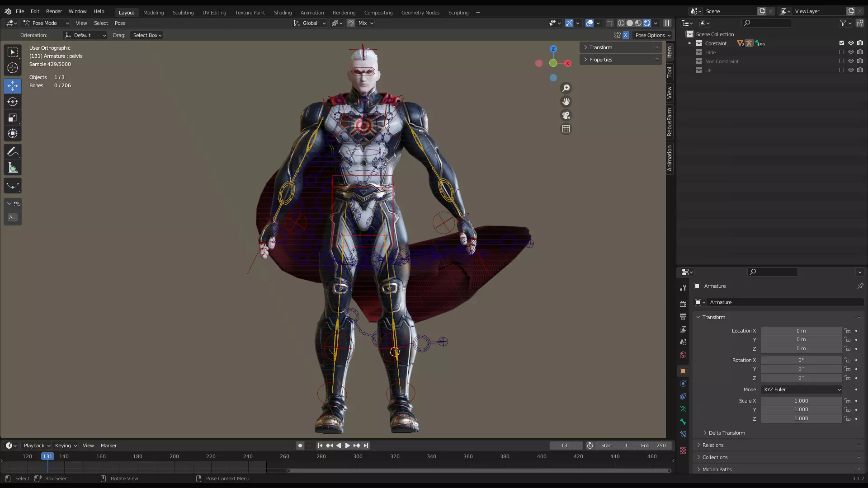Enable the Non Constraint collection checkbox
Image resolution: width=868 pixels, height=488 pixels.
(x=842, y=61)
